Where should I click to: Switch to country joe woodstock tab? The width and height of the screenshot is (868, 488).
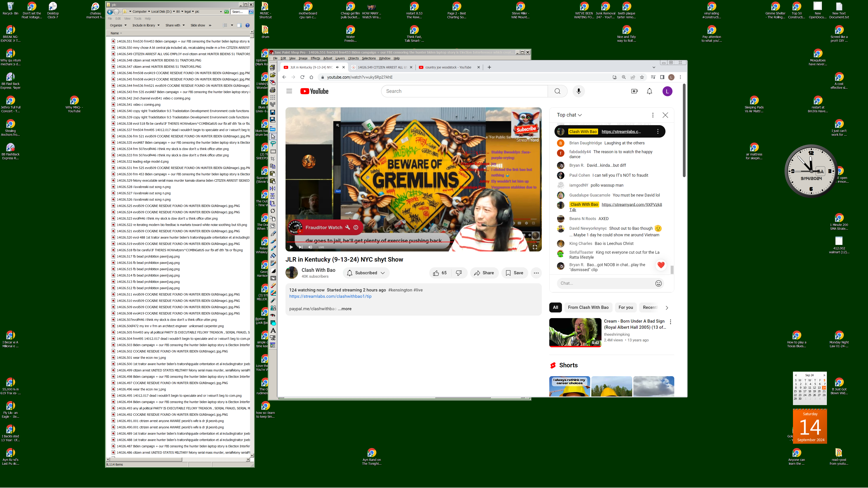[448, 67]
